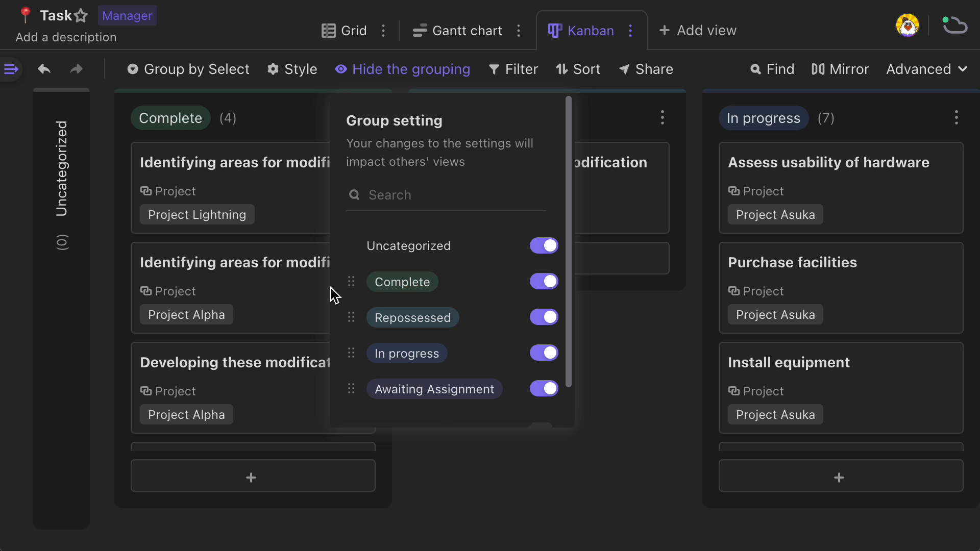Toggle the Complete group visibility
This screenshot has height=551, width=980.
pyautogui.click(x=545, y=281)
